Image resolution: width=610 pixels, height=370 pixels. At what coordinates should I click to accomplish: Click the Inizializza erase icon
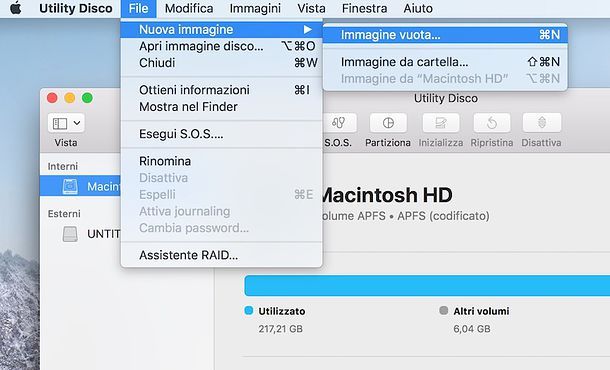[x=441, y=123]
